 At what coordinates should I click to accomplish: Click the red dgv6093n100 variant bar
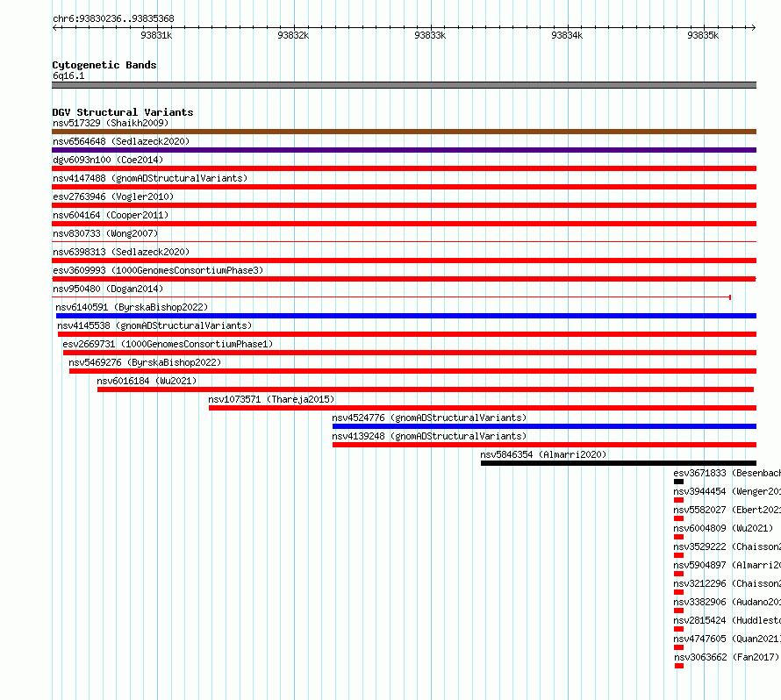404,168
